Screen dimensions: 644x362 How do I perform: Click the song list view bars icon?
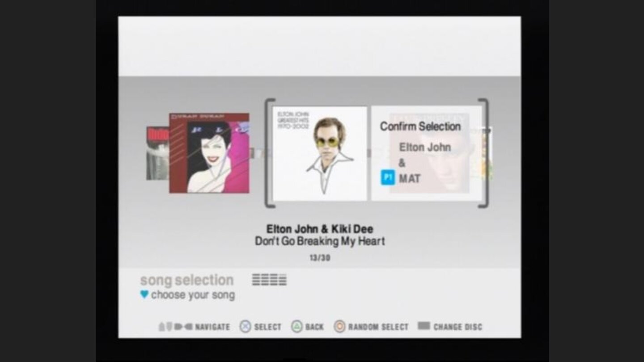(269, 280)
